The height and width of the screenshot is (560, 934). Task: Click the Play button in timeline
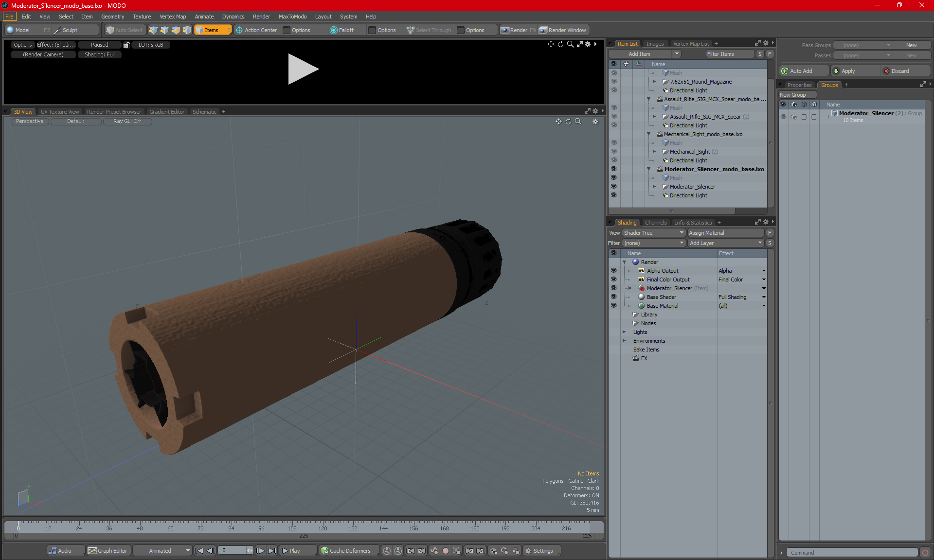click(x=298, y=551)
